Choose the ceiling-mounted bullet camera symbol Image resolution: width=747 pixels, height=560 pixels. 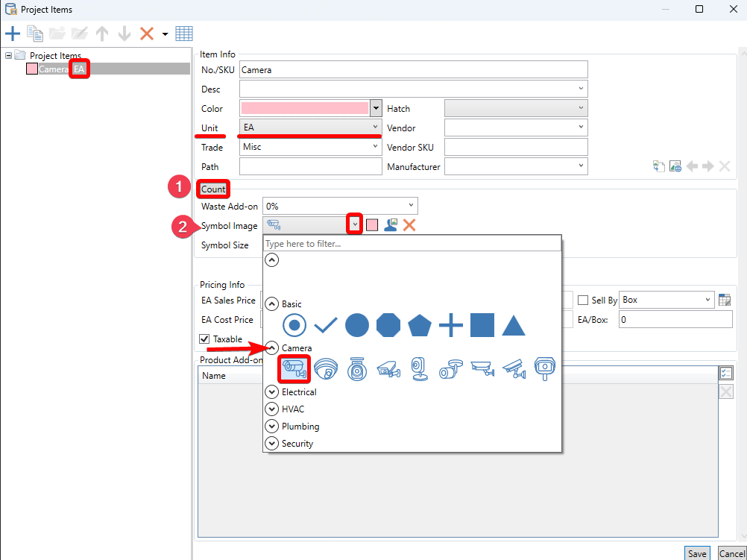click(x=451, y=369)
